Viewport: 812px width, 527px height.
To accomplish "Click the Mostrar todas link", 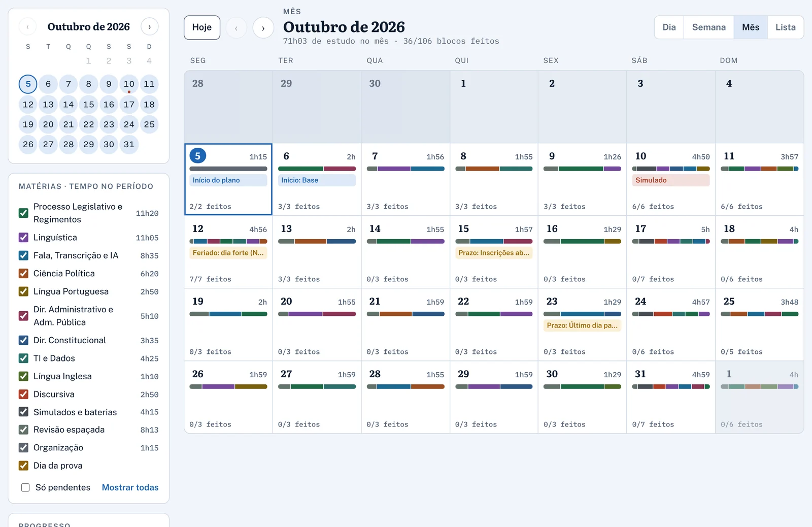I will click(x=130, y=487).
